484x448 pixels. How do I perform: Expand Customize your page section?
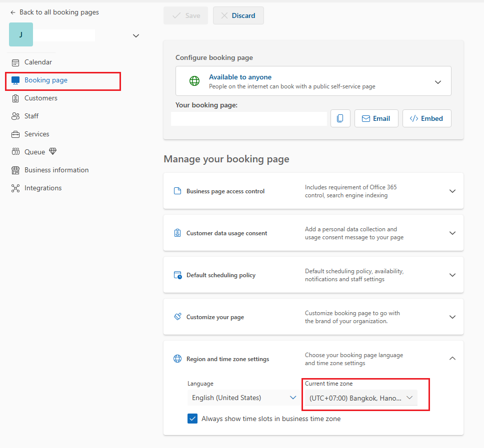pos(452,317)
